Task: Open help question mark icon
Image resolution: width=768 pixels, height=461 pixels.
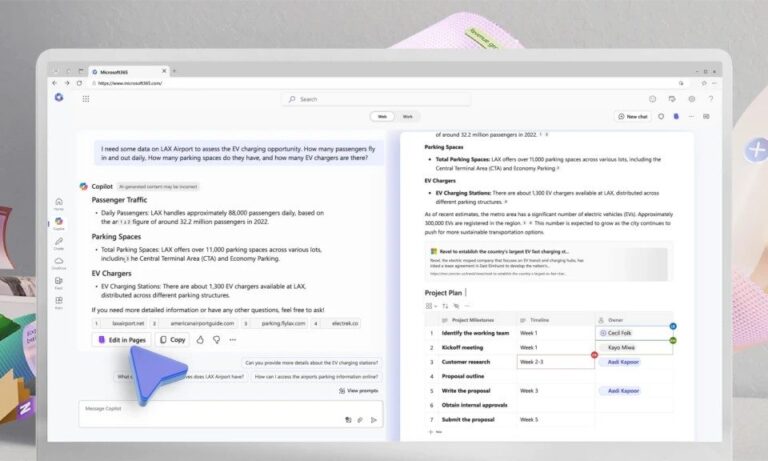Action: [x=711, y=99]
